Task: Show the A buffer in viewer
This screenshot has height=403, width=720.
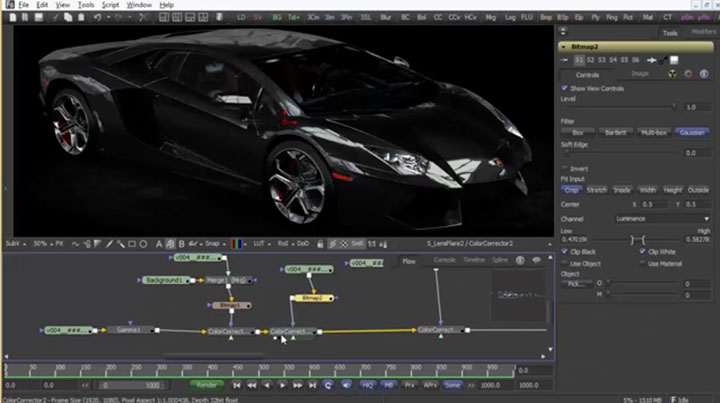Action: coord(159,244)
